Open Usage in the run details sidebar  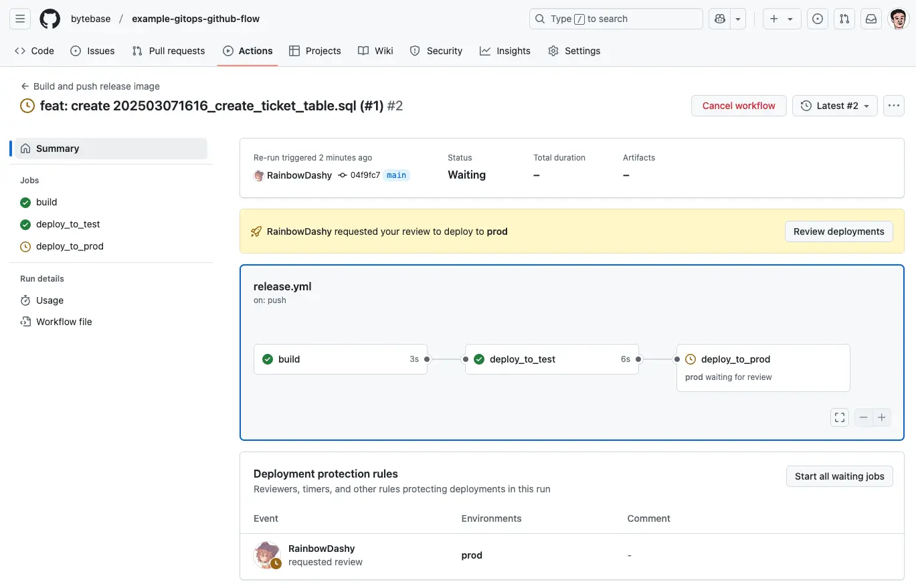[49, 300]
